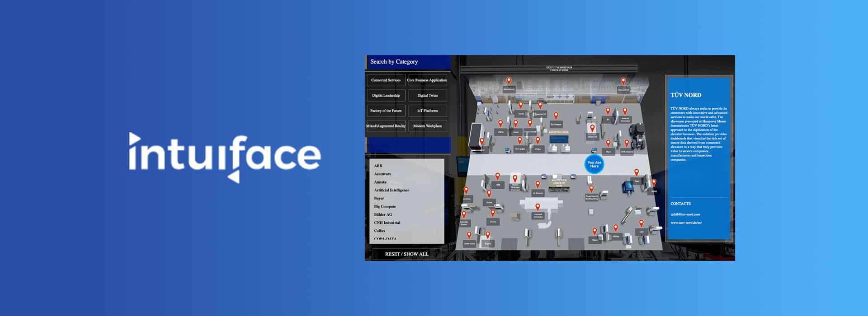
Task: Click the Big Compute map pin
Action: (556, 116)
